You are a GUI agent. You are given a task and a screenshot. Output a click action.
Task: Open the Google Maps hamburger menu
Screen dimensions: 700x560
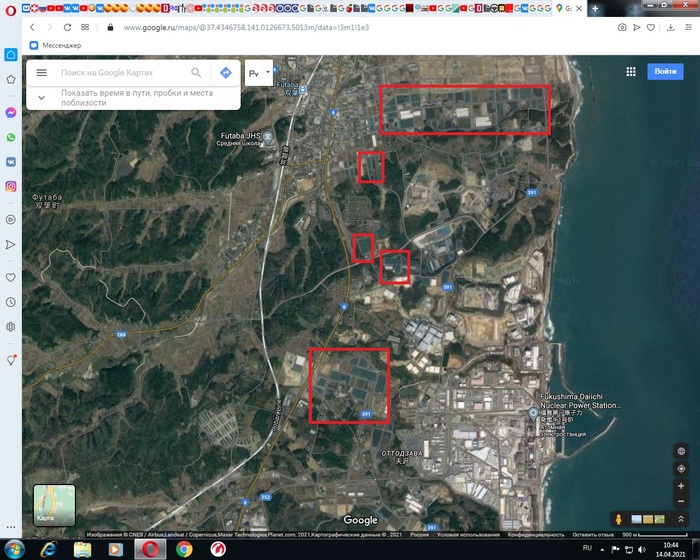[42, 72]
